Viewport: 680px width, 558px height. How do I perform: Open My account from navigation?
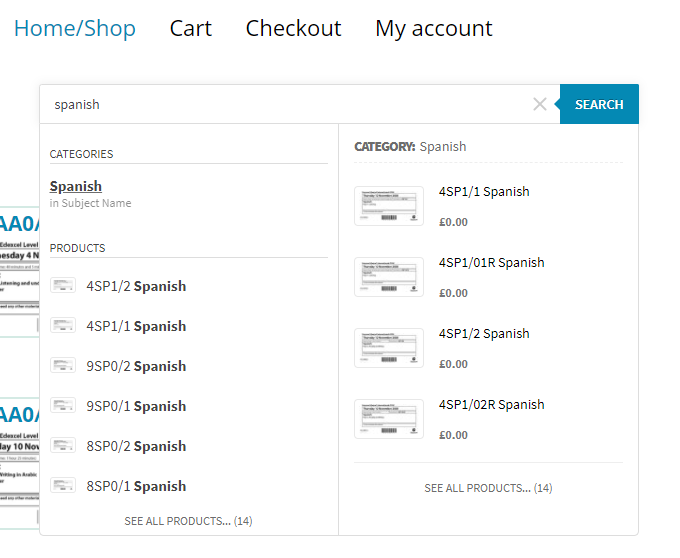pyautogui.click(x=433, y=28)
